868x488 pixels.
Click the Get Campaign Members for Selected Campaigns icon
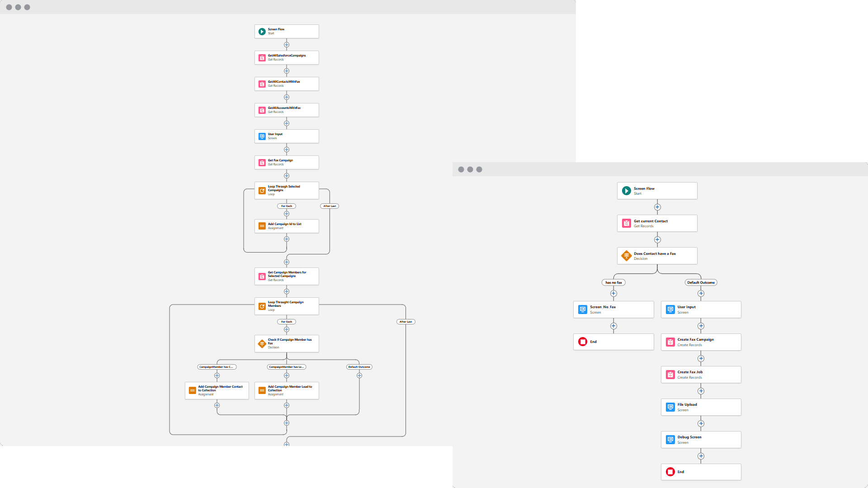point(262,277)
